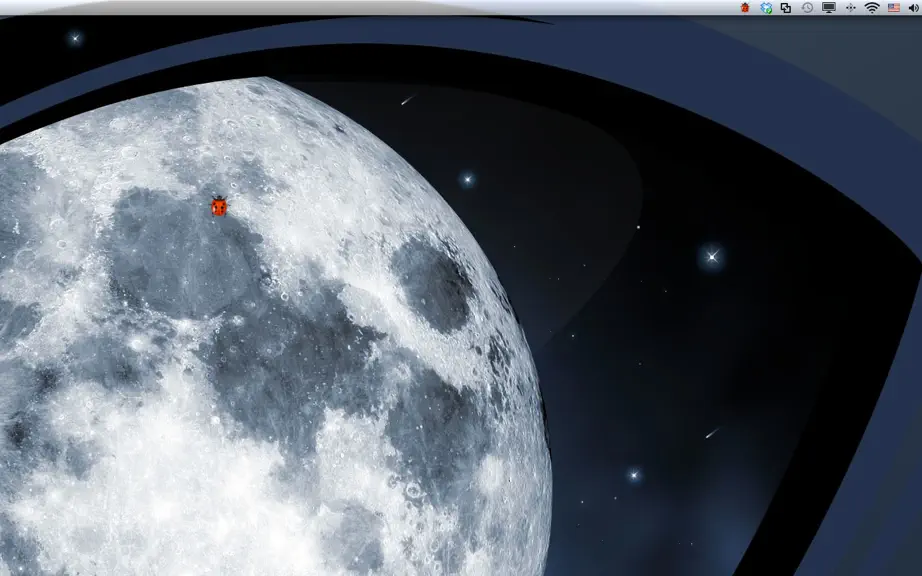Open the Dropbox menu bar icon

point(766,8)
